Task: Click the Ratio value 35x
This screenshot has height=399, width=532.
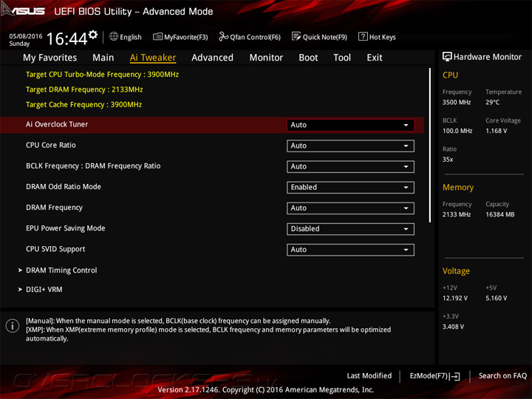Action: click(448, 159)
